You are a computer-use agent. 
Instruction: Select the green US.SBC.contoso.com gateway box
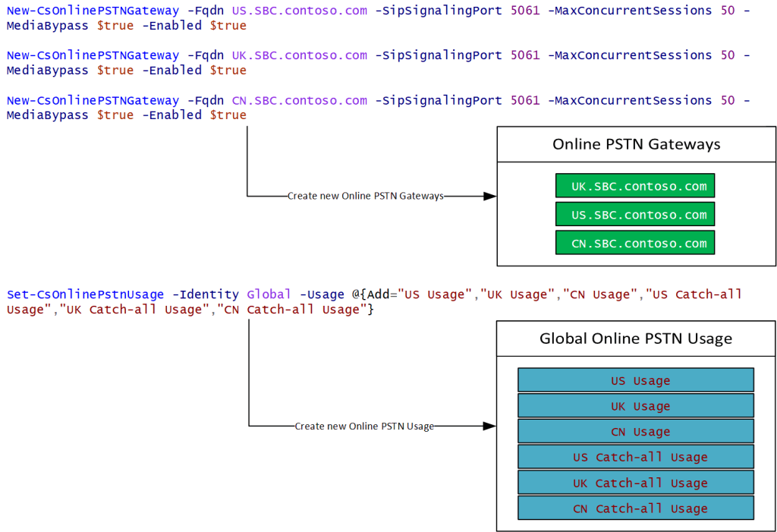pyautogui.click(x=635, y=215)
